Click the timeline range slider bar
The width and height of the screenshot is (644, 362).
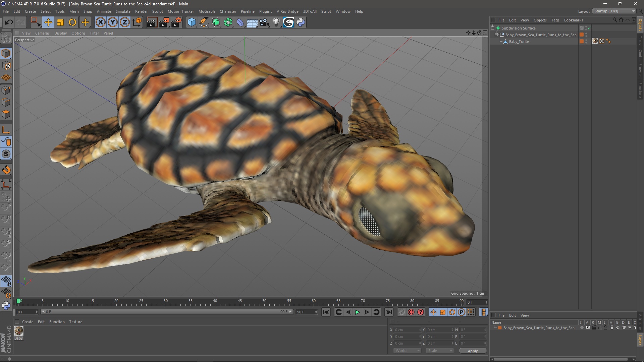coord(167,312)
